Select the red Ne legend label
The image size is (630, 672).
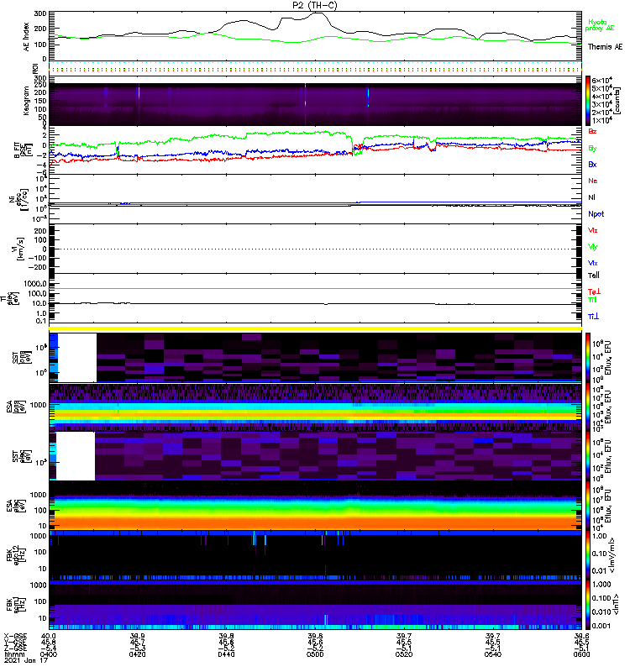click(593, 181)
